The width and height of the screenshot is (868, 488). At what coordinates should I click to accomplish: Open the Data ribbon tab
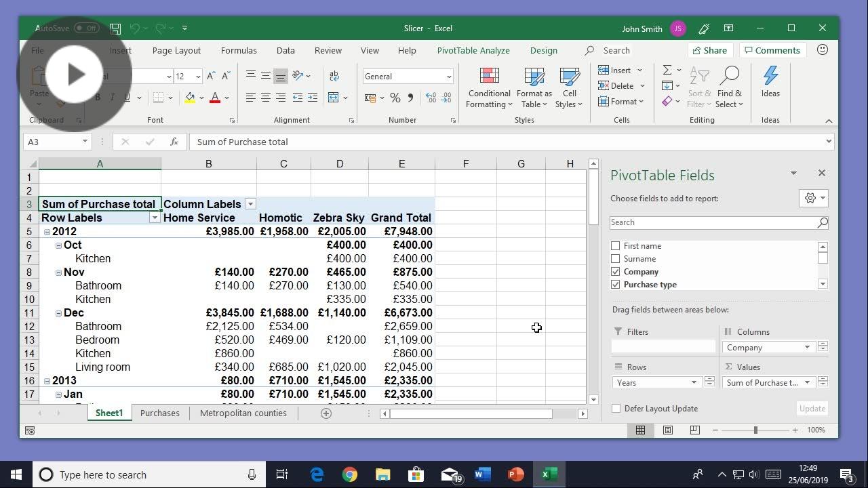tap(285, 50)
